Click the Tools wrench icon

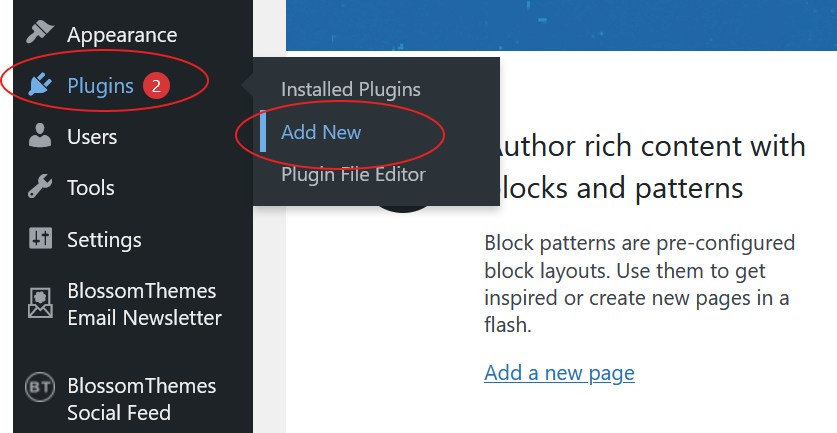coord(40,187)
